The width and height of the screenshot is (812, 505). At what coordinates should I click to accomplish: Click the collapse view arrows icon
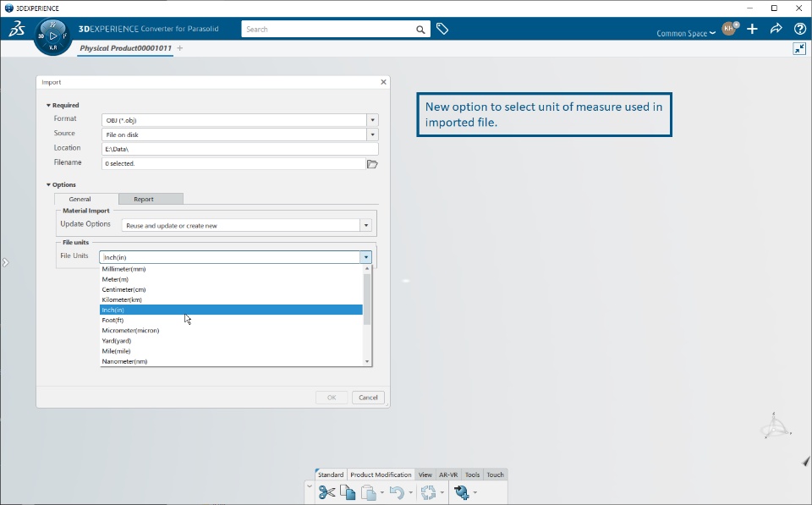799,49
